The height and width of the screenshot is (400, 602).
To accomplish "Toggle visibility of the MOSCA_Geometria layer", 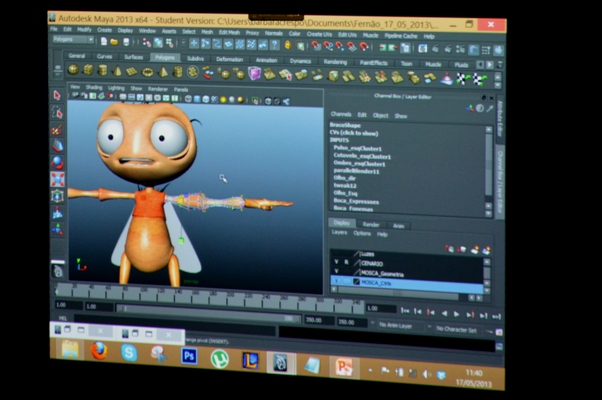I will [x=336, y=273].
